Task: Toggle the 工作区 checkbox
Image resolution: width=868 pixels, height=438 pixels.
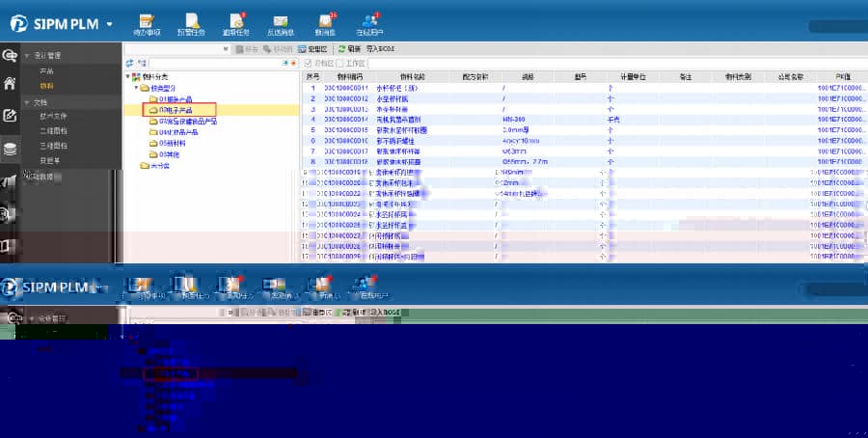Action: pyautogui.click(x=340, y=64)
